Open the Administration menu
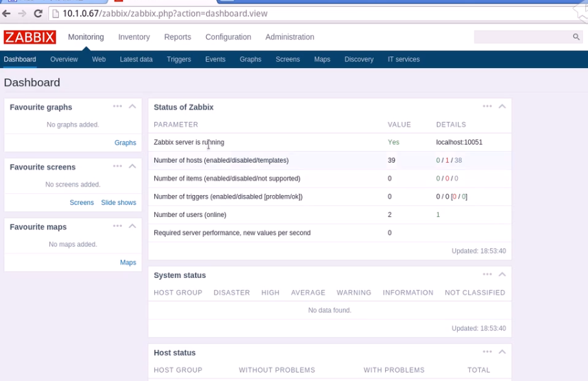Viewport: 588px width, 381px height. tap(290, 37)
